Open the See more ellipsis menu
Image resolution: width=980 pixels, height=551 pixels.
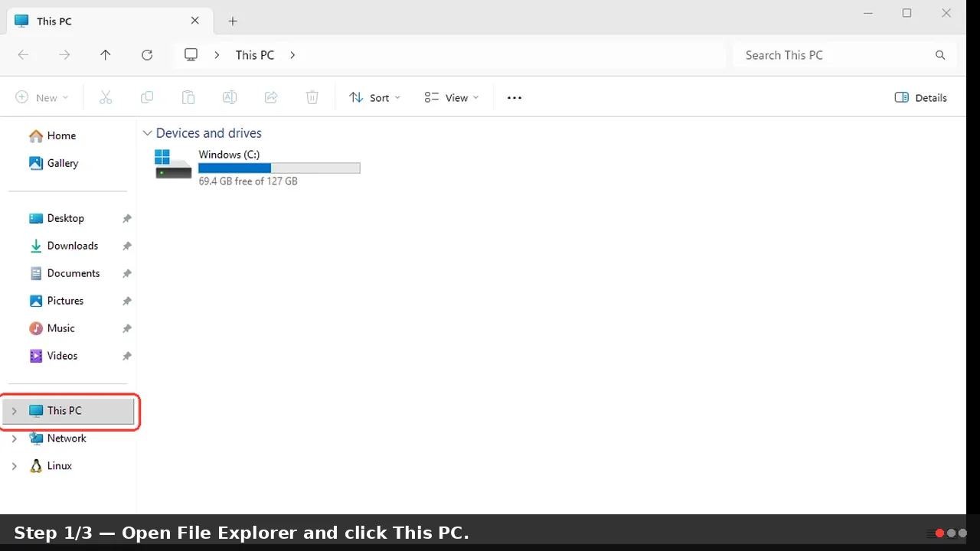pos(514,97)
